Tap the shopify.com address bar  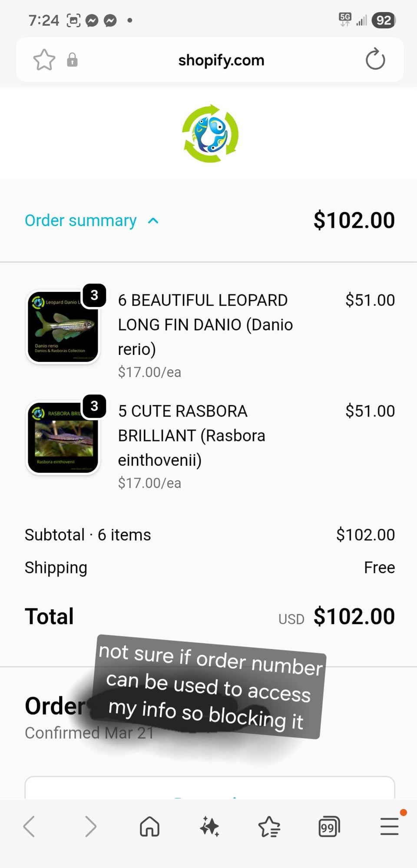pos(221,60)
